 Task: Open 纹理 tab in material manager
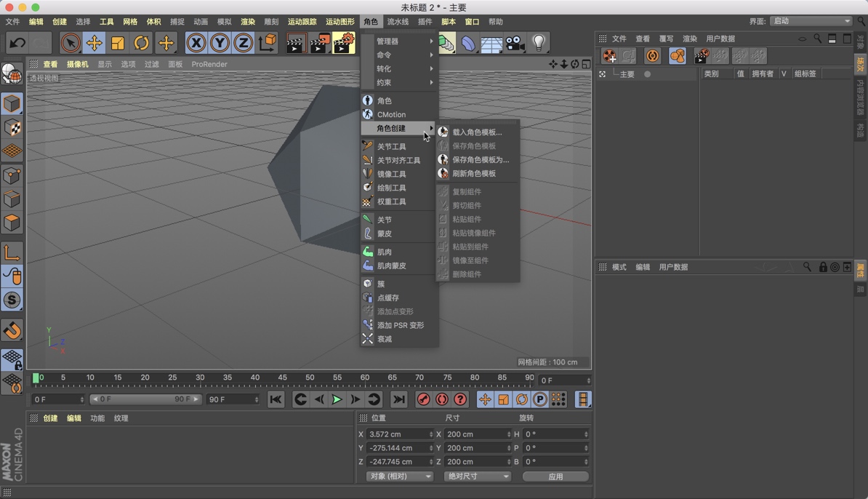point(121,418)
